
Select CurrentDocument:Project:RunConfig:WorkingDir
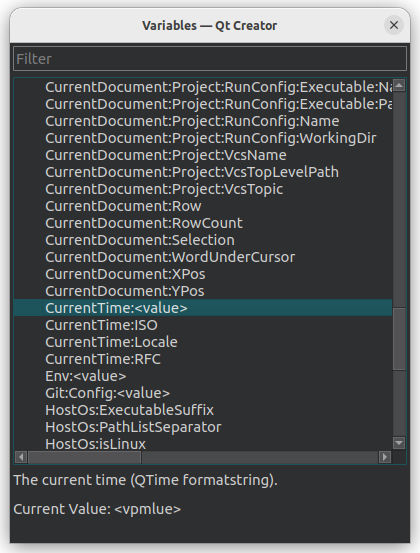211,138
